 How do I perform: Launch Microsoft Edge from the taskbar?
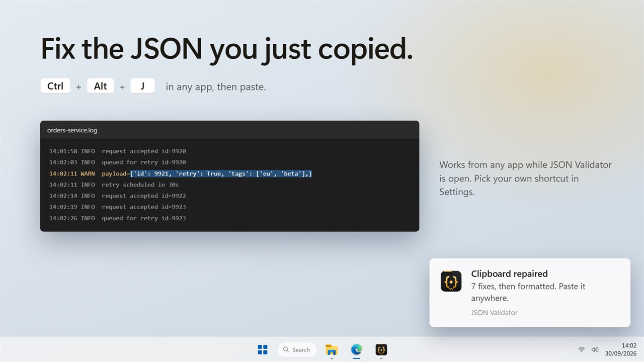(356, 349)
